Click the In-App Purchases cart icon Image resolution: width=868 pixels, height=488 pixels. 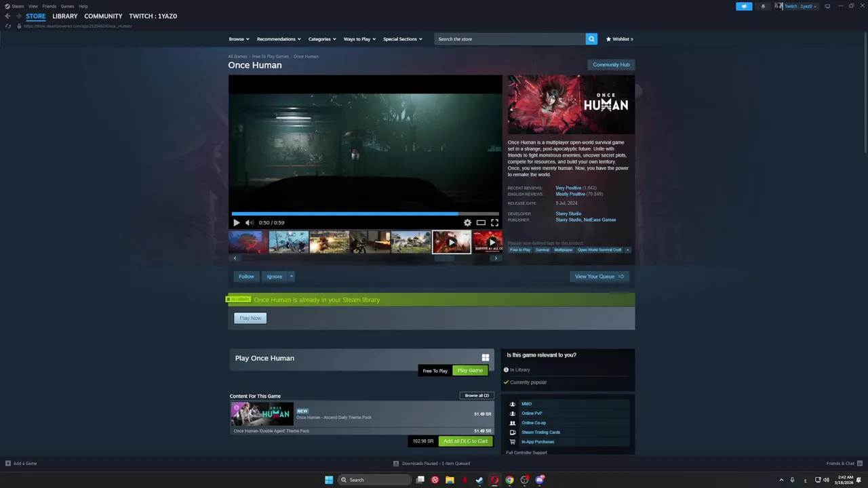[513, 442]
